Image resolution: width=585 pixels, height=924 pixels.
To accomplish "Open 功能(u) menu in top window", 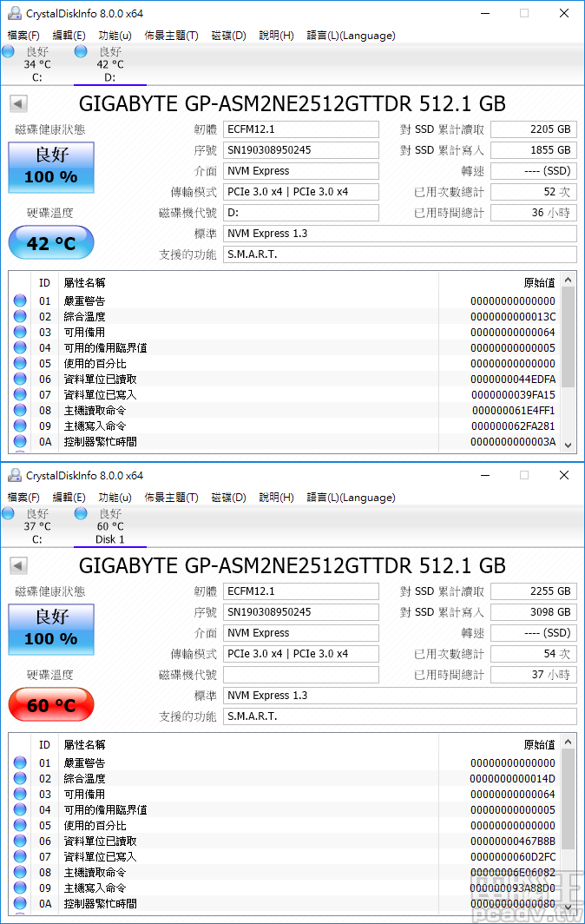I will 115,36.
